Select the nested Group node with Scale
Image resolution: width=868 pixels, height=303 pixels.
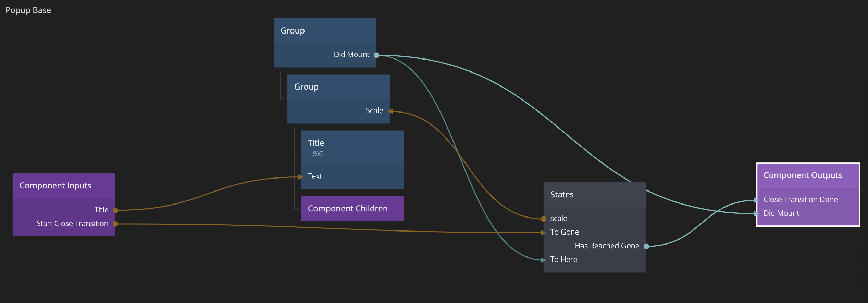338,87
